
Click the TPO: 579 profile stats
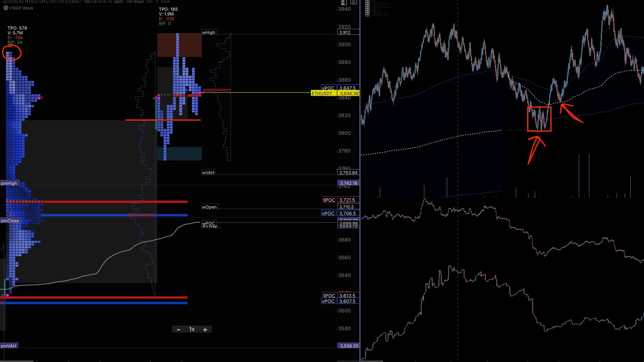(17, 35)
